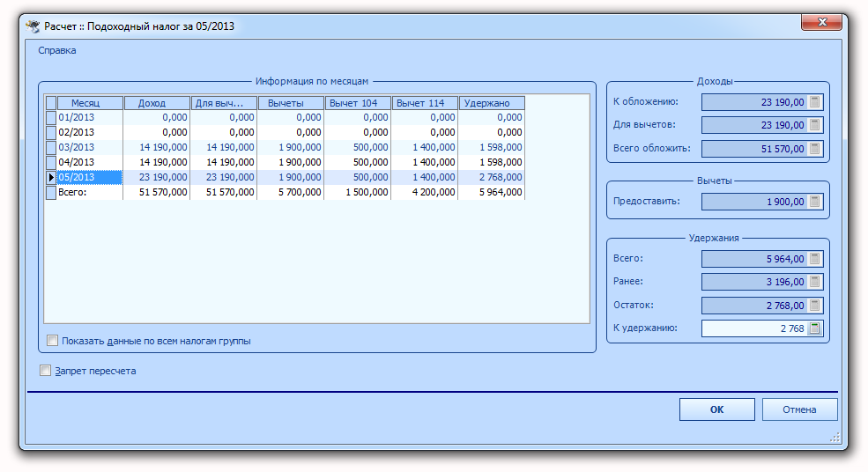
Task: Open the Справка menu
Action: pyautogui.click(x=57, y=50)
